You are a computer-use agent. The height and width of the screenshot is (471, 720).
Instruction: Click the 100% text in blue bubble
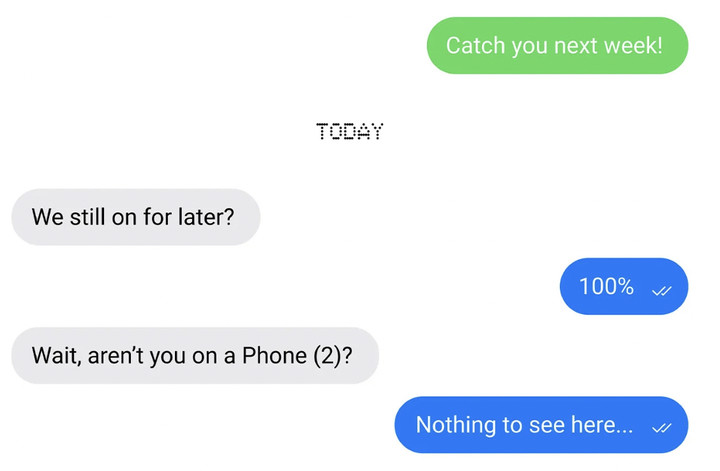pyautogui.click(x=607, y=286)
